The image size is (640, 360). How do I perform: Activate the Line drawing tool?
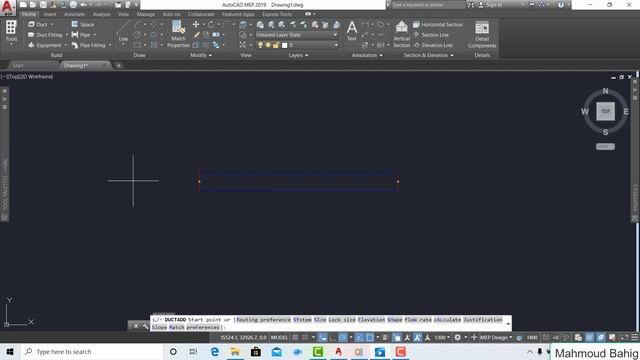[x=123, y=32]
